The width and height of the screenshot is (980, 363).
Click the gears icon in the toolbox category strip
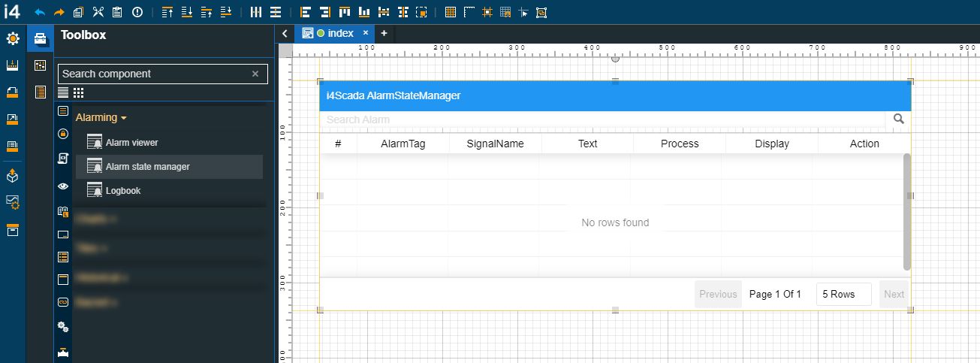pyautogui.click(x=63, y=327)
